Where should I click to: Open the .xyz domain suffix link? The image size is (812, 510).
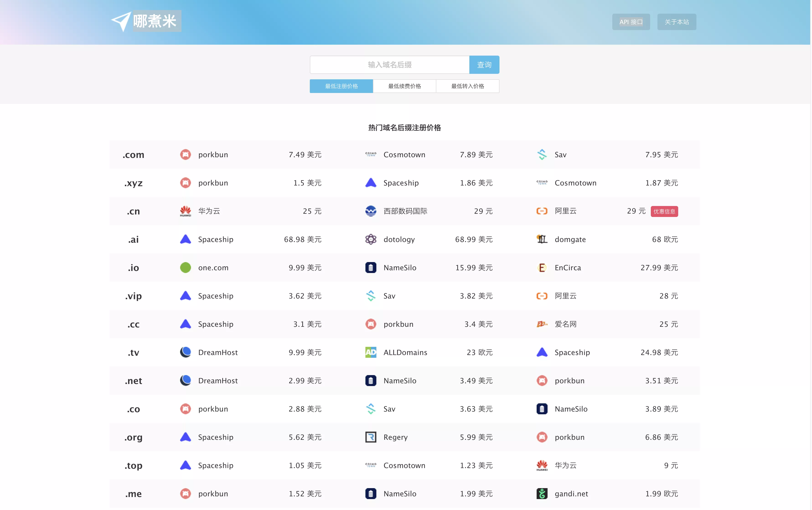pyautogui.click(x=134, y=183)
